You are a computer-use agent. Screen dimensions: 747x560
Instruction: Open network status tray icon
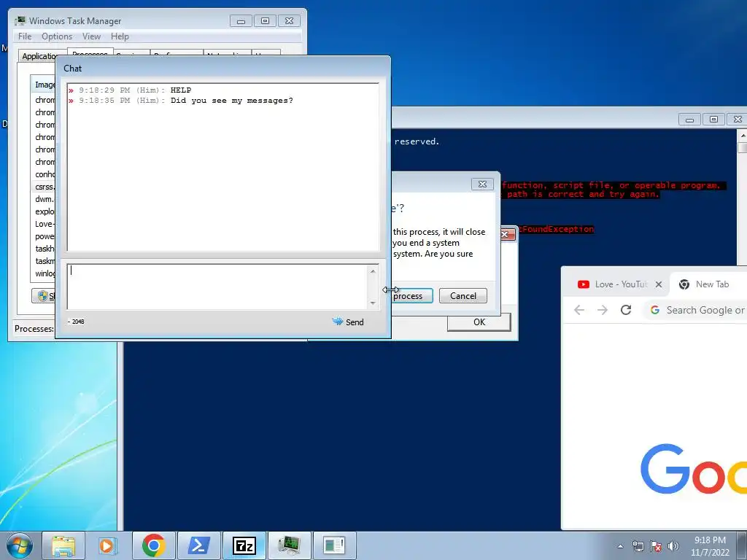point(638,546)
